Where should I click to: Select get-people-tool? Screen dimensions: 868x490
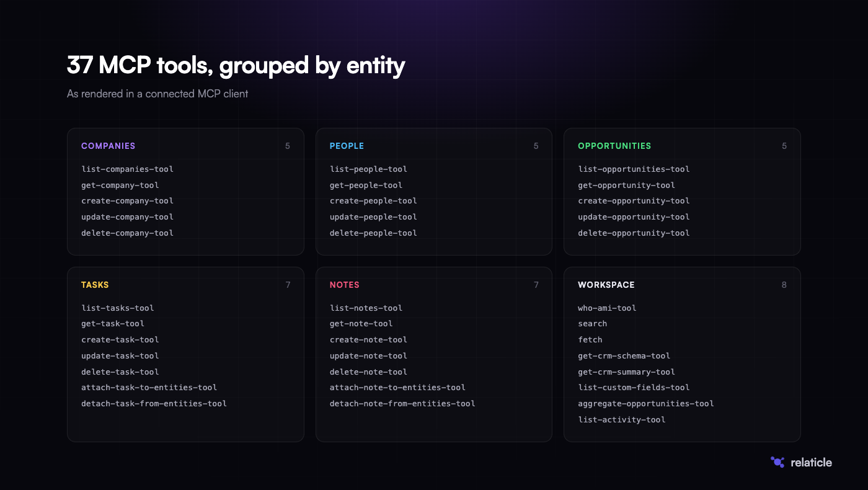coord(366,185)
